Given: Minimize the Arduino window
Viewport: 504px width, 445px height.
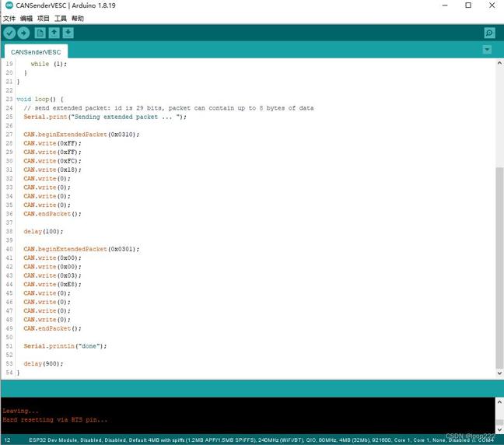Looking at the screenshot, I should pos(445,5).
